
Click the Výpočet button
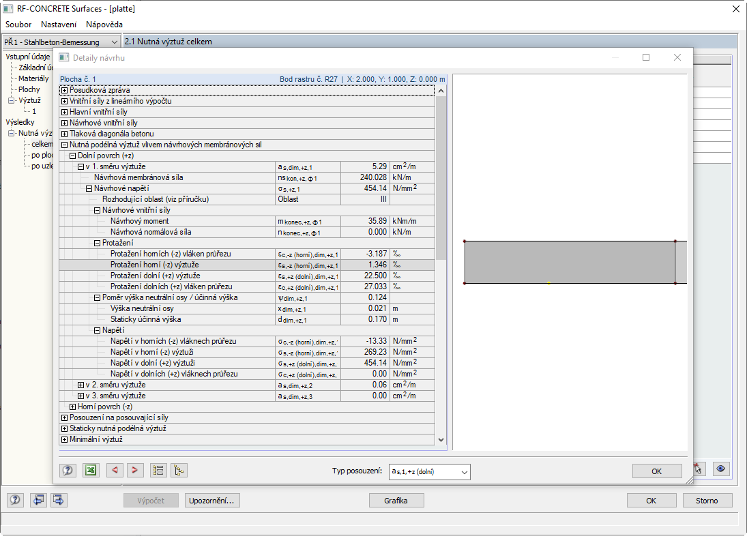point(151,501)
